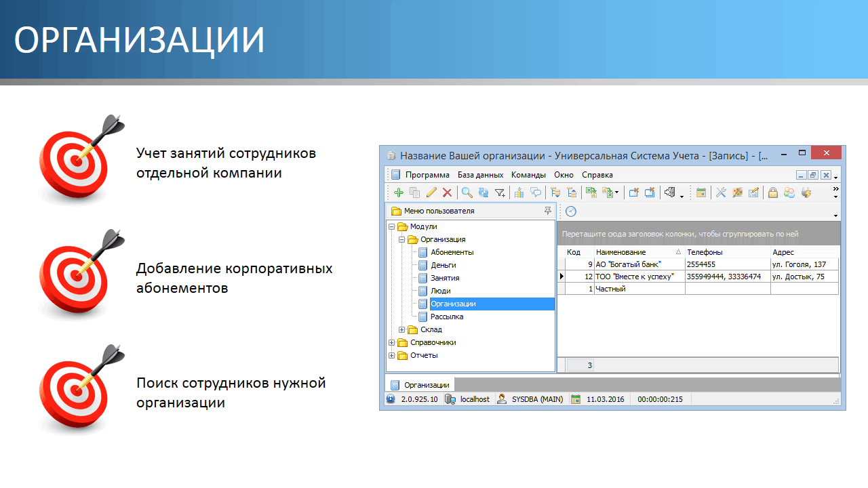This screenshot has height=488, width=868.
Task: Open the Команды menu
Action: click(x=528, y=175)
